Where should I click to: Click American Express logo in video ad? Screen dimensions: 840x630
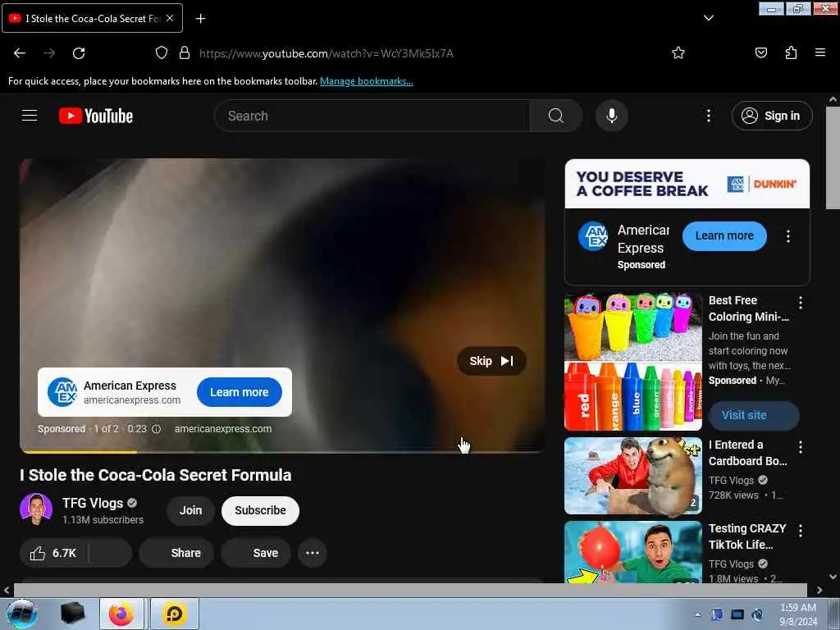pyautogui.click(x=62, y=392)
